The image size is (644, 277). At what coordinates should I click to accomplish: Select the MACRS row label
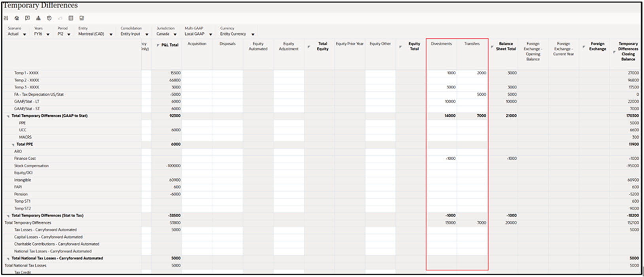[x=25, y=137]
